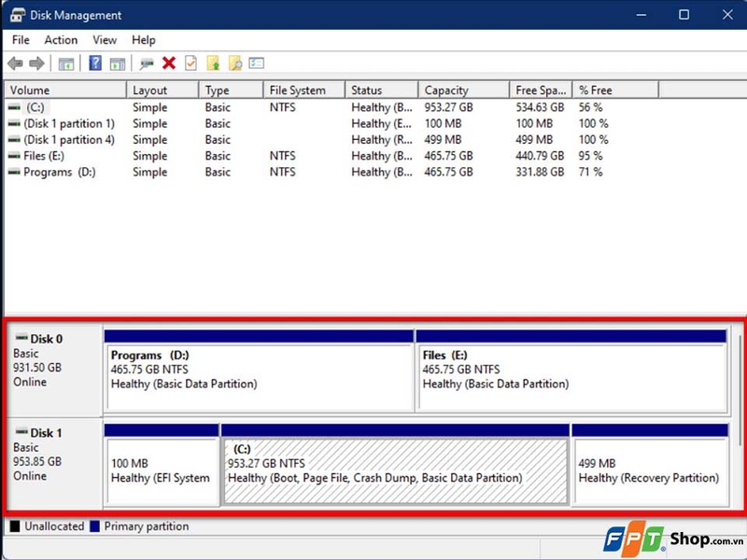Click the red X delete icon
Viewport: 747px width, 560px height.
click(x=169, y=63)
